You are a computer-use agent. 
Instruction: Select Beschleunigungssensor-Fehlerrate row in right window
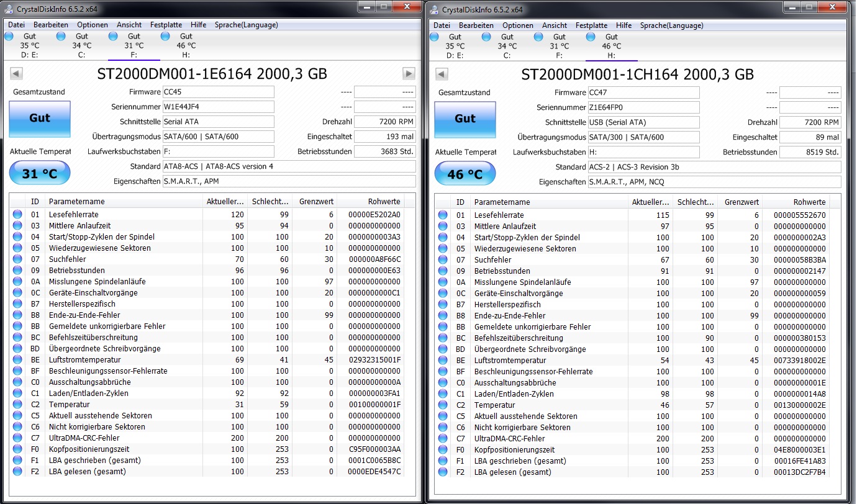tap(633, 371)
